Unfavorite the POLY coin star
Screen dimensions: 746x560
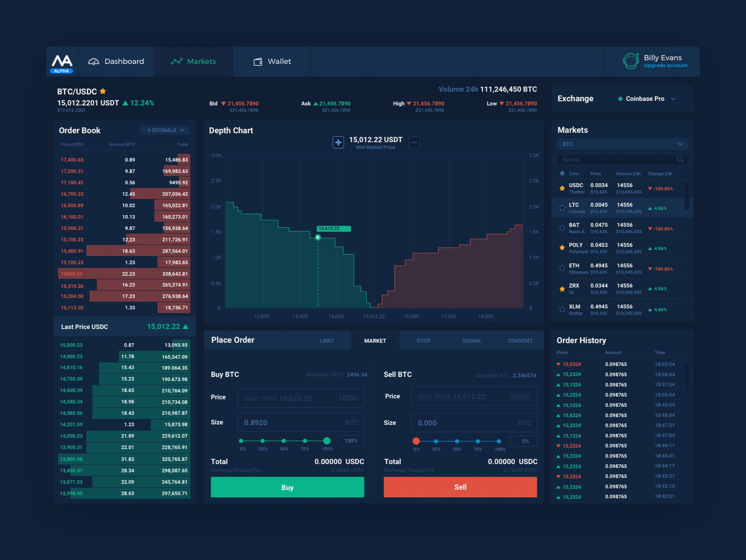(562, 248)
